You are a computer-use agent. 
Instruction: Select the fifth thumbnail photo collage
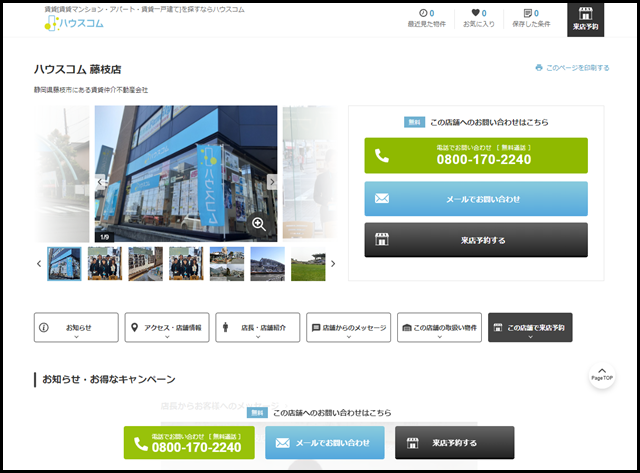[x=227, y=264]
